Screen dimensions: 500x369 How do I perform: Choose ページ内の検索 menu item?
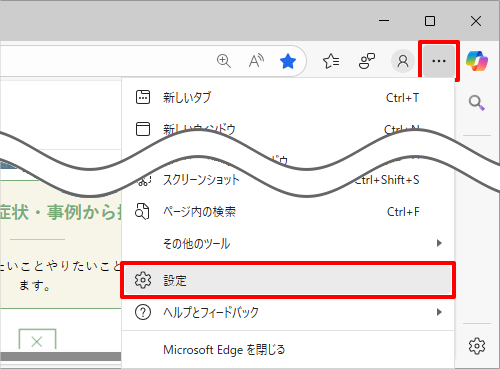[288, 212]
